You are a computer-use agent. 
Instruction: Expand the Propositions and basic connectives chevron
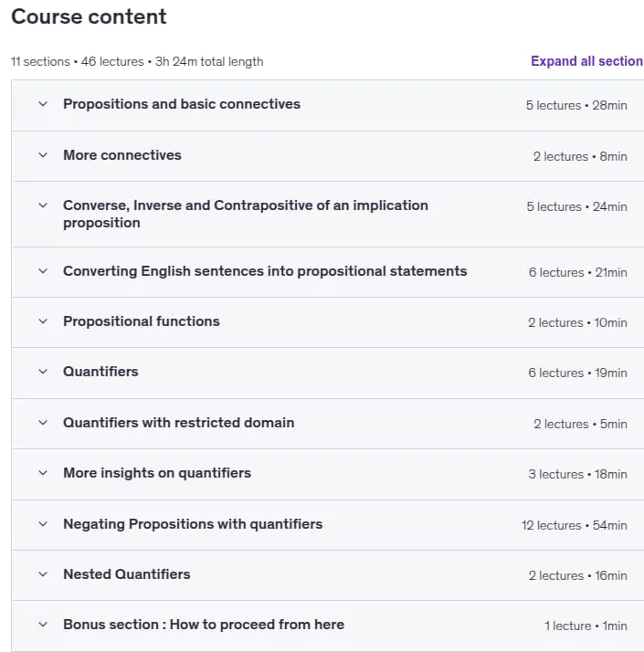tap(43, 104)
